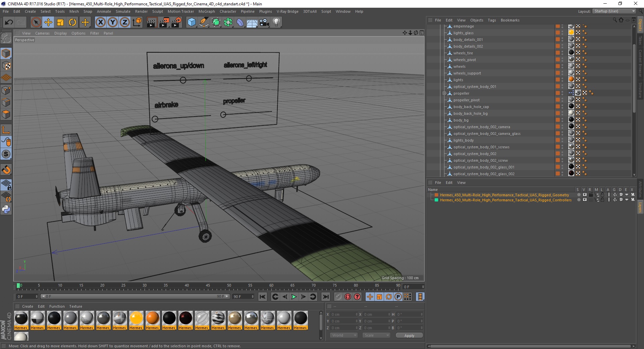Enable Make Editable tool in left sidebar
This screenshot has width=644, height=349.
pos(6,38)
